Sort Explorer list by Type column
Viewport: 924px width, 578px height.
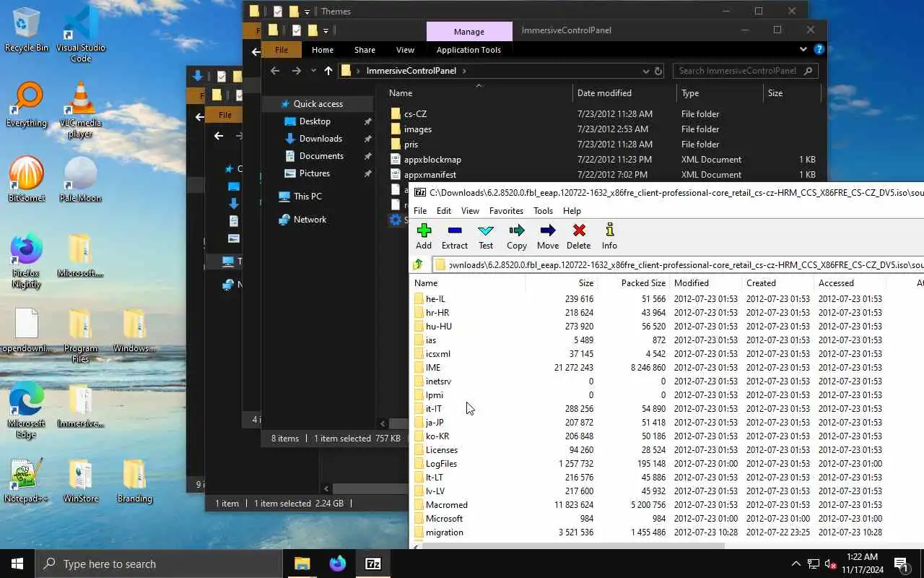coord(720,93)
